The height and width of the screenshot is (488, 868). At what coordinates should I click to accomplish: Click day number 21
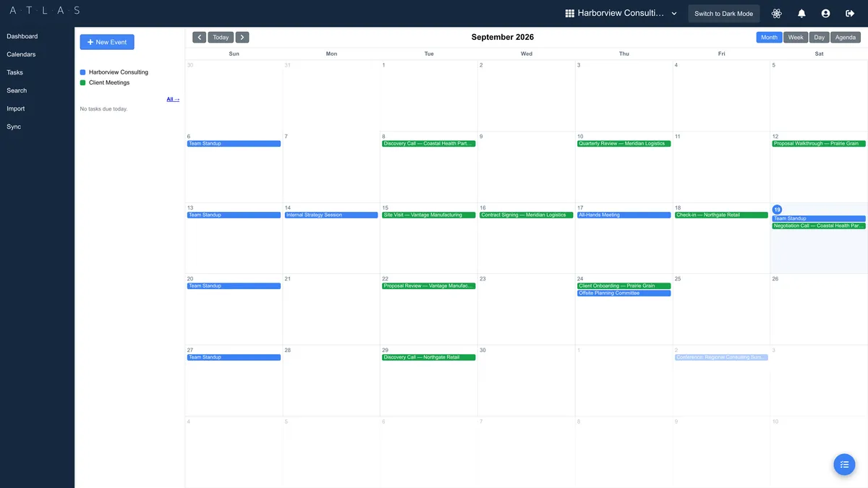click(287, 278)
